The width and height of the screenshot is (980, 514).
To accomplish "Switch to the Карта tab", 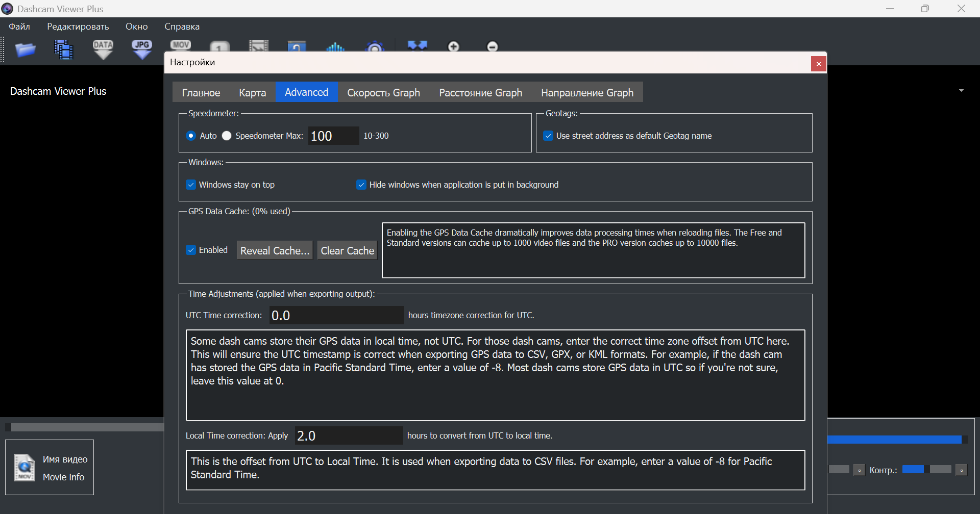I will tap(253, 92).
